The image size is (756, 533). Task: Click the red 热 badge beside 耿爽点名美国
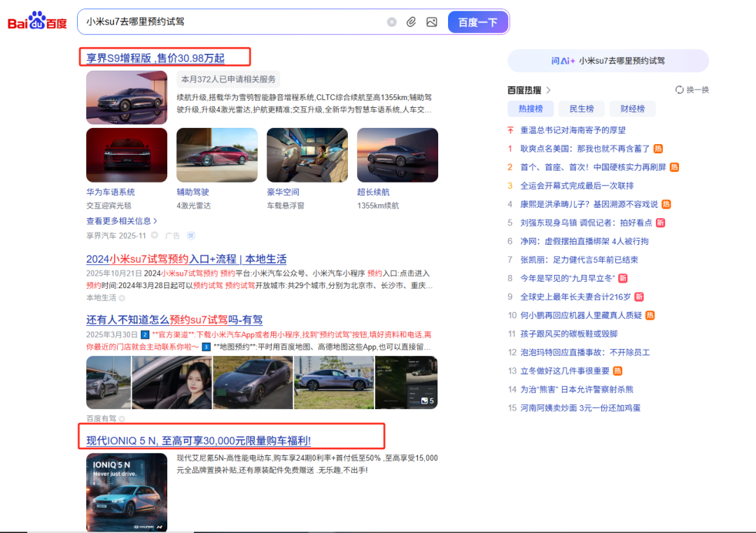point(658,148)
